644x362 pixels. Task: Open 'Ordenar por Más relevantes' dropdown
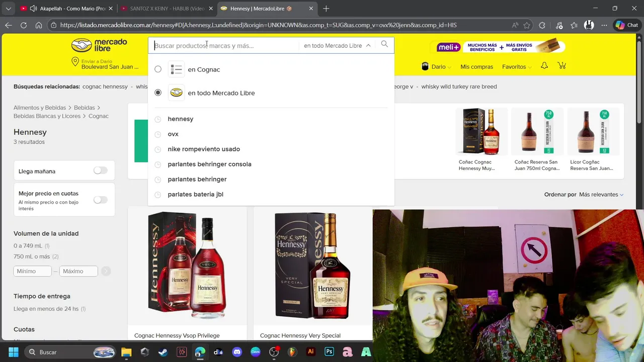(x=601, y=195)
